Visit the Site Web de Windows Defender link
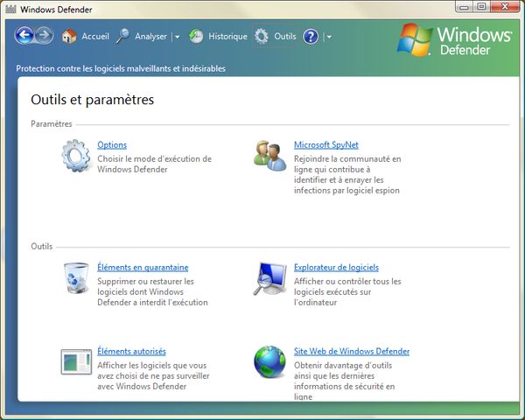 point(352,352)
